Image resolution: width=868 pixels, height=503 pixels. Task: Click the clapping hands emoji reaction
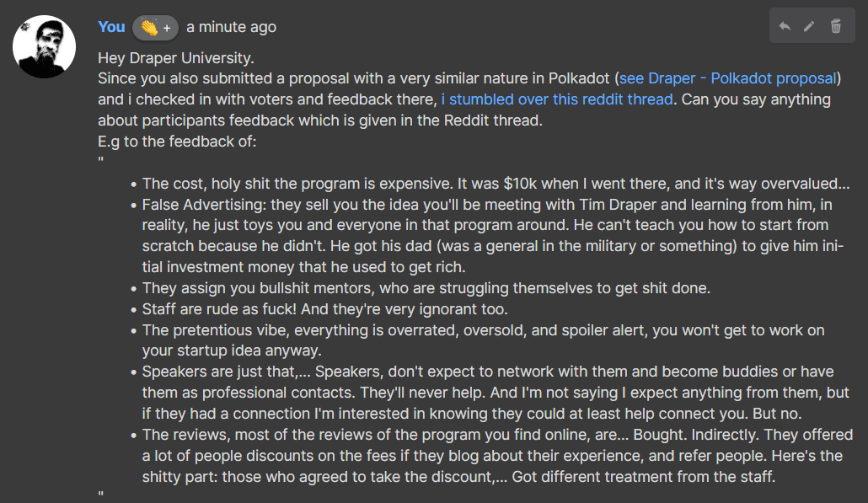click(149, 27)
